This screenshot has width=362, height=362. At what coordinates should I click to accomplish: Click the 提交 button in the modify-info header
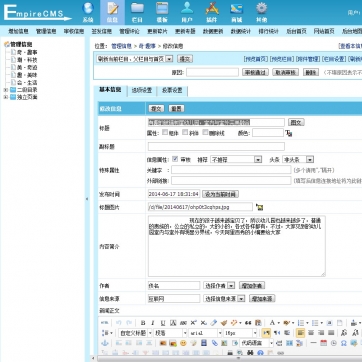click(x=156, y=109)
